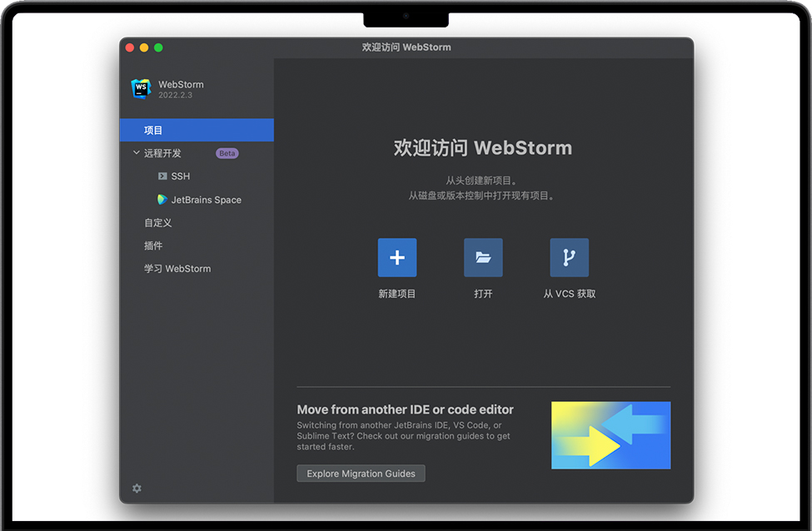Click the Open folder icon
This screenshot has height=531, width=812.
pos(483,258)
